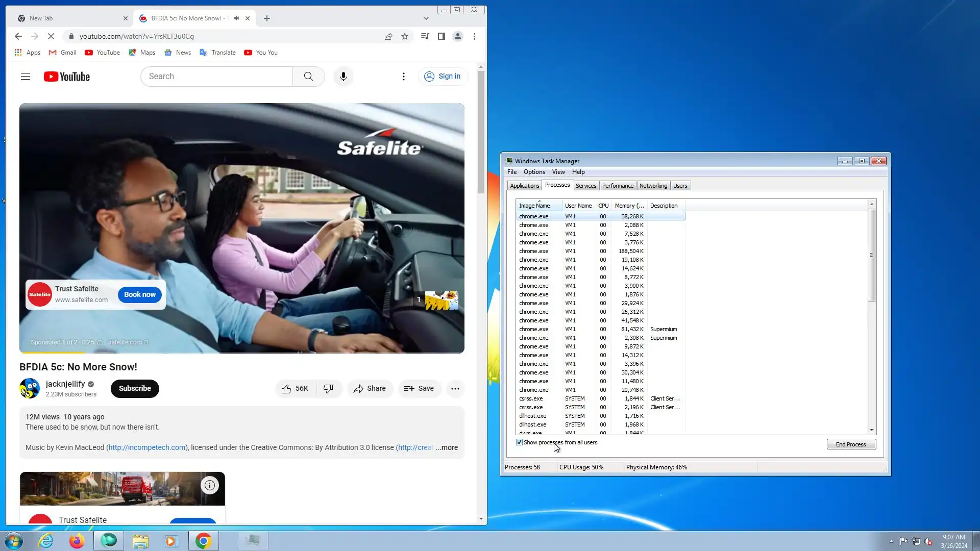Expand Chrome tab search chevron

tap(426, 18)
